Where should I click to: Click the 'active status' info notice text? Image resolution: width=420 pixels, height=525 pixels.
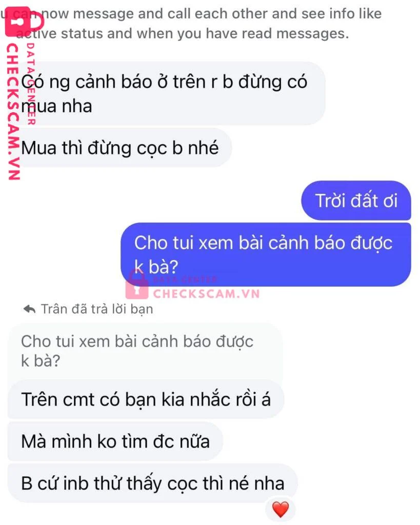pos(191,24)
